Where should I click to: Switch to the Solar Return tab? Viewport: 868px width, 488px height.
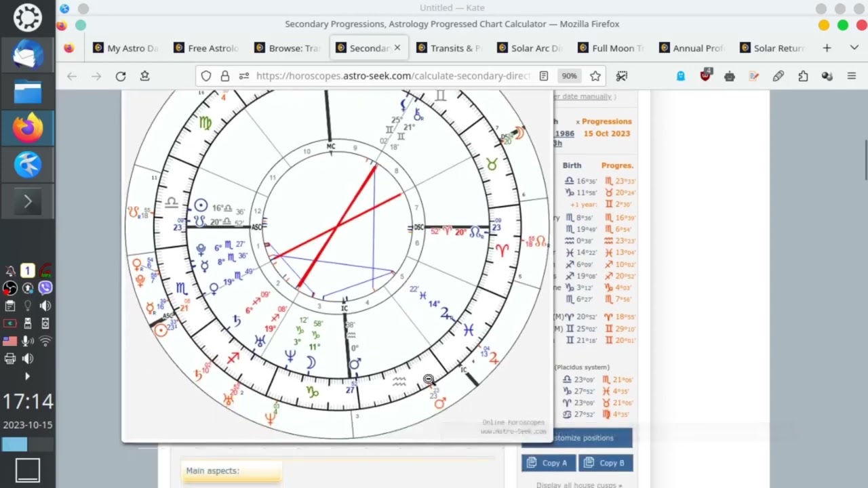772,48
